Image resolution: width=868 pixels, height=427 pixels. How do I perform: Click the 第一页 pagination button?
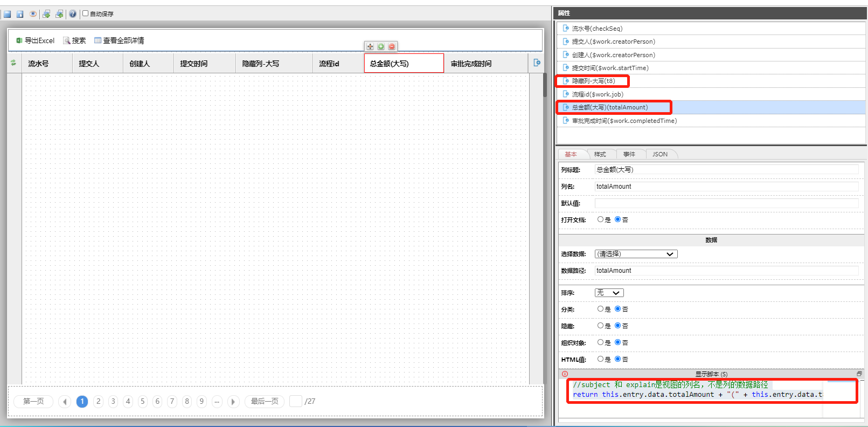coord(33,401)
